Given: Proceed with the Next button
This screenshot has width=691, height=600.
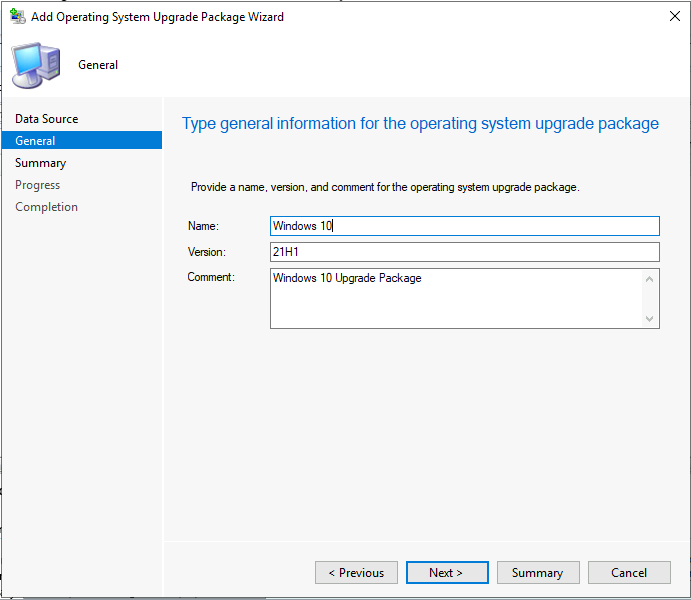Looking at the screenshot, I should pyautogui.click(x=447, y=573).
